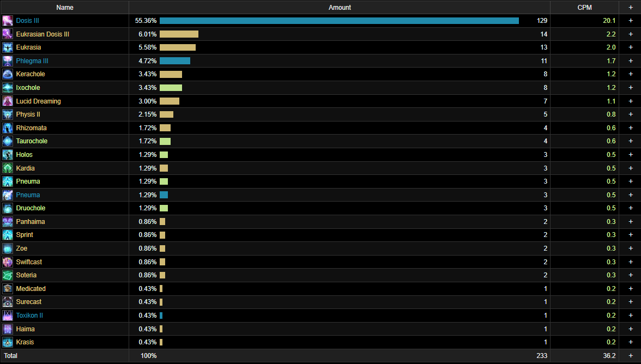This screenshot has width=641, height=364.
Task: Click the Sprint ability icon
Action: coord(8,234)
